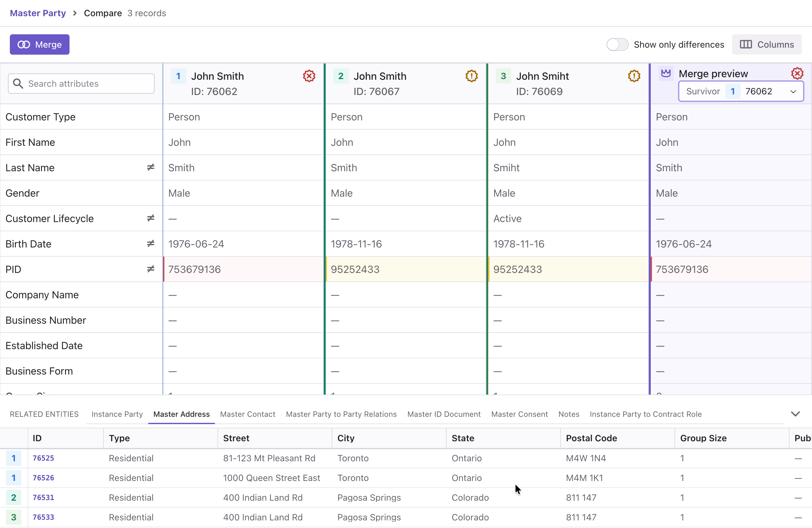The image size is (812, 528).
Task: Switch to the Master Consent tab
Action: tap(519, 414)
